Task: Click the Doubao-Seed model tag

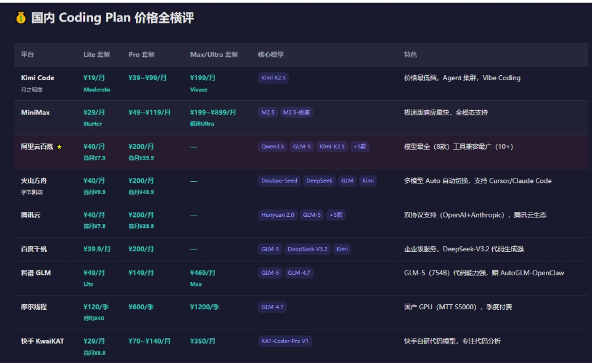Action: pos(279,181)
